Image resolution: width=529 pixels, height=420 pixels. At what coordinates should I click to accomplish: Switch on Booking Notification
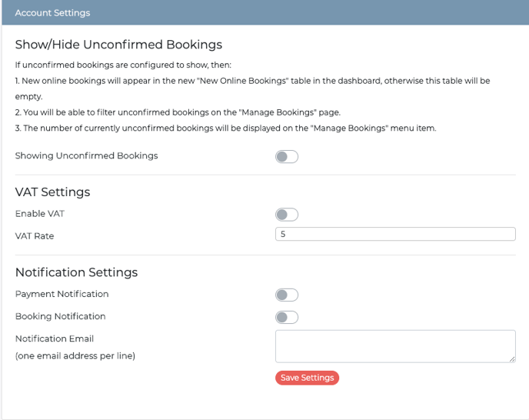tap(287, 317)
